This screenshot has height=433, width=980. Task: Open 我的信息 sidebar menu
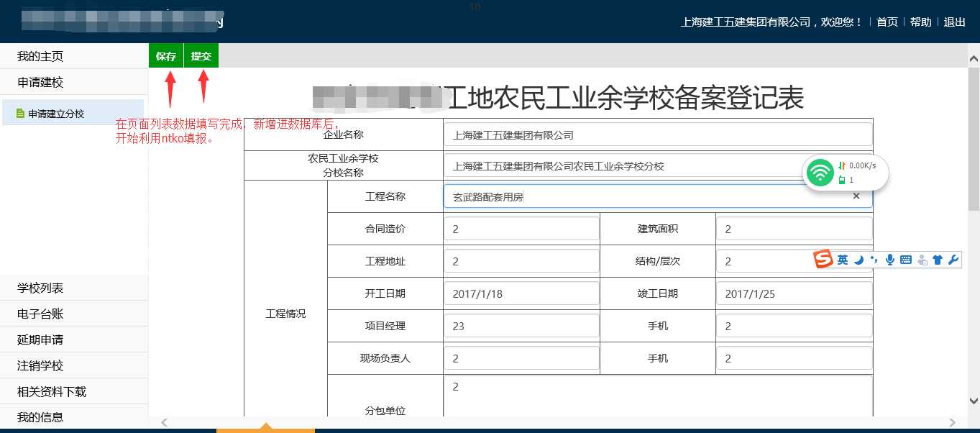(74, 417)
